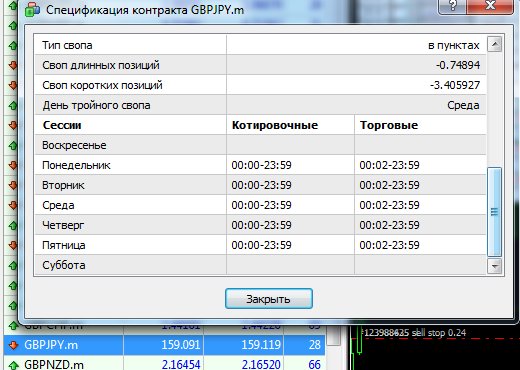Image resolution: width=520 pixels, height=370 pixels.
Task: Click Своп коротких позиций label
Action: pos(102,85)
